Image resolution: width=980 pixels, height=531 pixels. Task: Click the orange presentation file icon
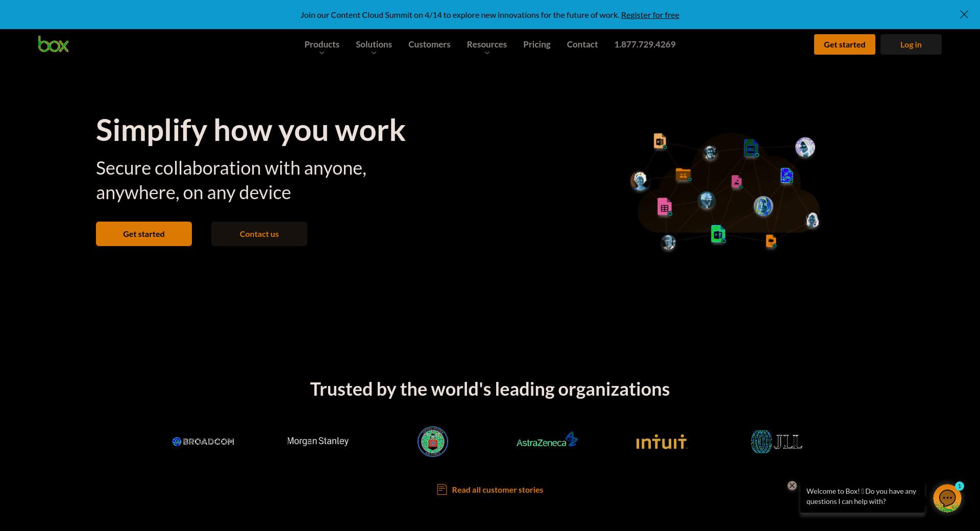(771, 241)
